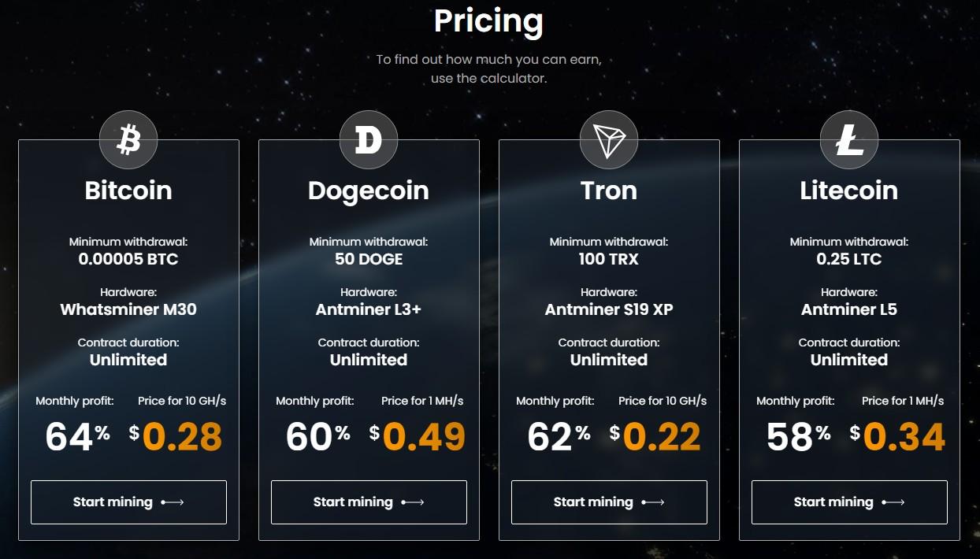The width and height of the screenshot is (980, 559).
Task: Click the Bitcoin card title
Action: point(128,191)
